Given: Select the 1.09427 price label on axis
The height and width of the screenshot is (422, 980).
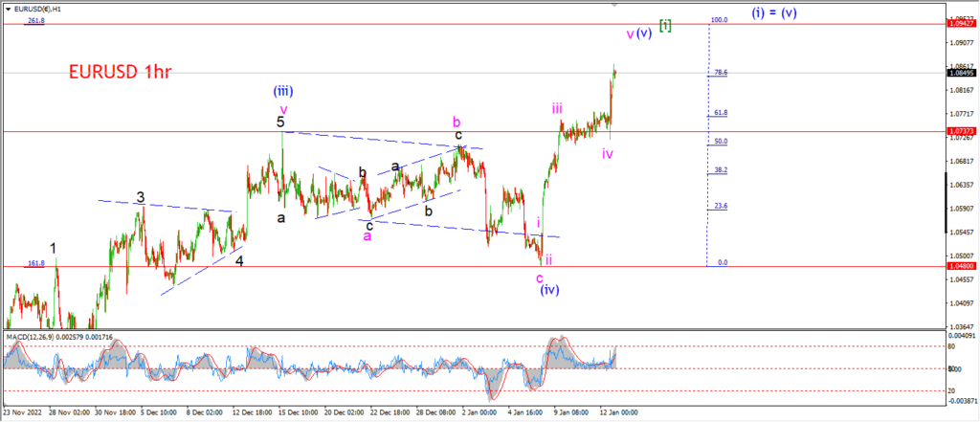Looking at the screenshot, I should click(x=961, y=24).
